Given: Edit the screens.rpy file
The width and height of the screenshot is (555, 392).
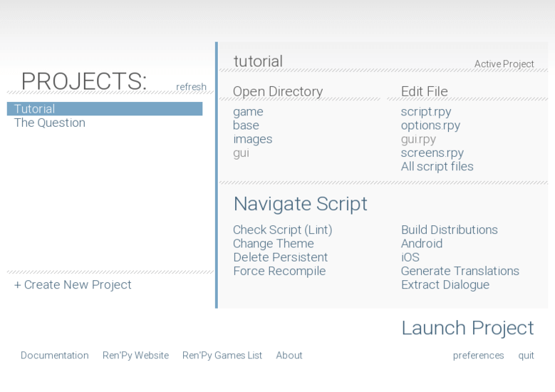Looking at the screenshot, I should coord(432,153).
